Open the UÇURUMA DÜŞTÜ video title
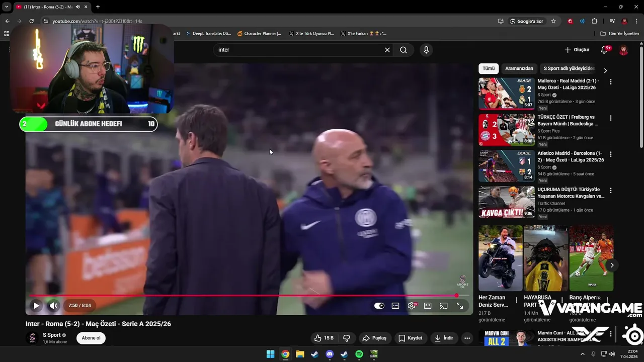 point(571,193)
